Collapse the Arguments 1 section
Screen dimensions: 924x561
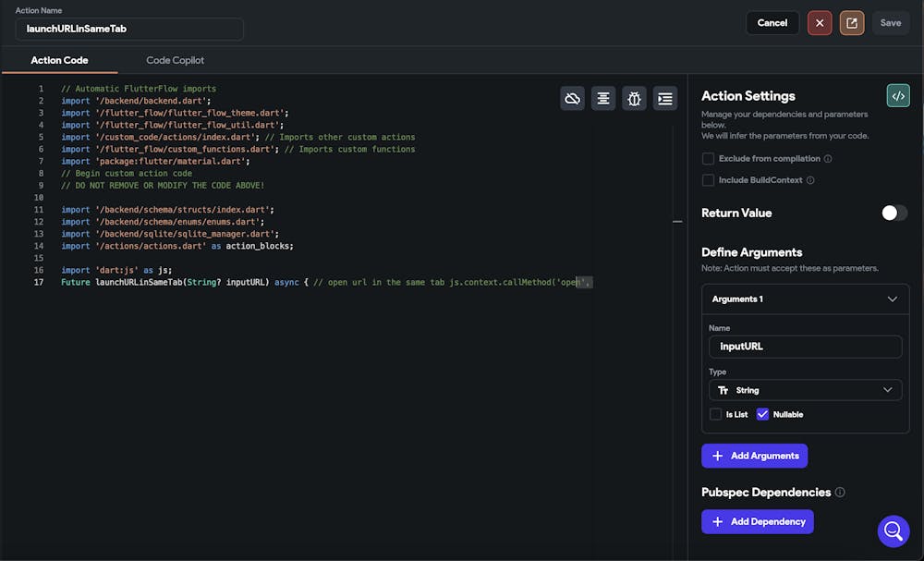coord(892,299)
